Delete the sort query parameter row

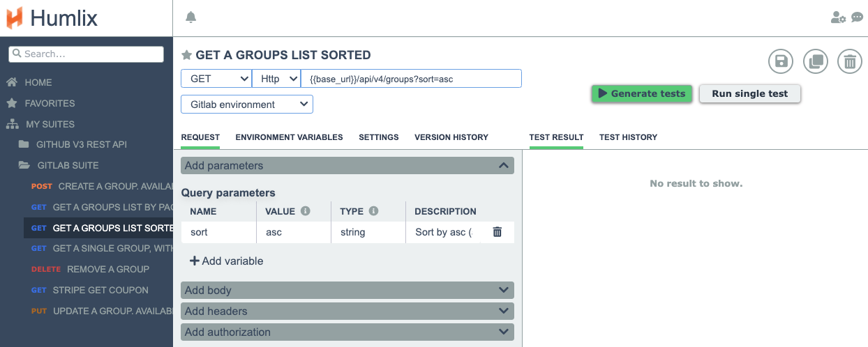pos(497,232)
